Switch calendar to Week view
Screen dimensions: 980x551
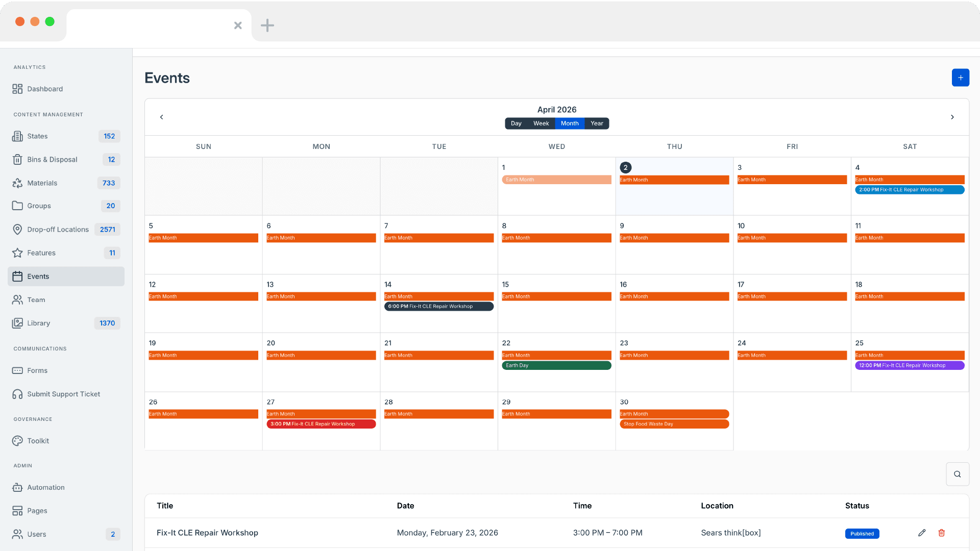pos(541,123)
